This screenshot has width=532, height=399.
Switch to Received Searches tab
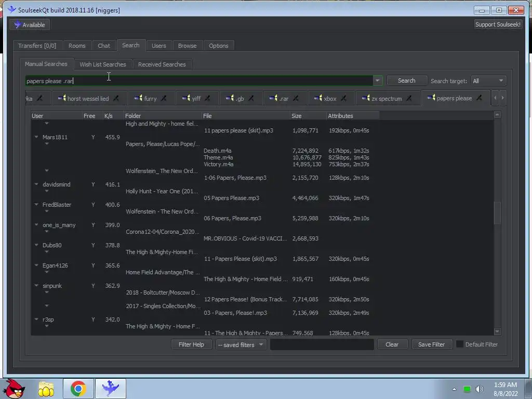pos(162,64)
